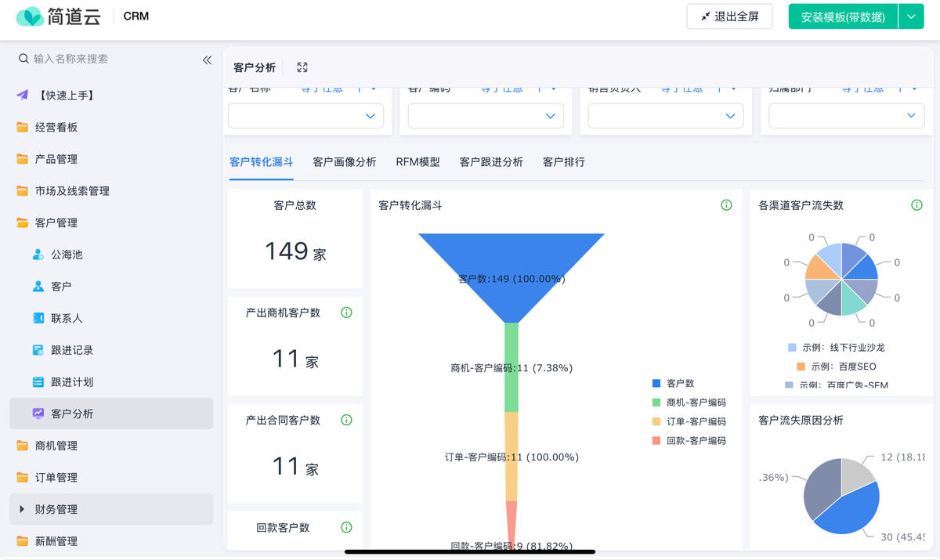Viewport: 940px width, 560px height.
Task: Click the 简道云 logo icon
Action: (x=30, y=16)
